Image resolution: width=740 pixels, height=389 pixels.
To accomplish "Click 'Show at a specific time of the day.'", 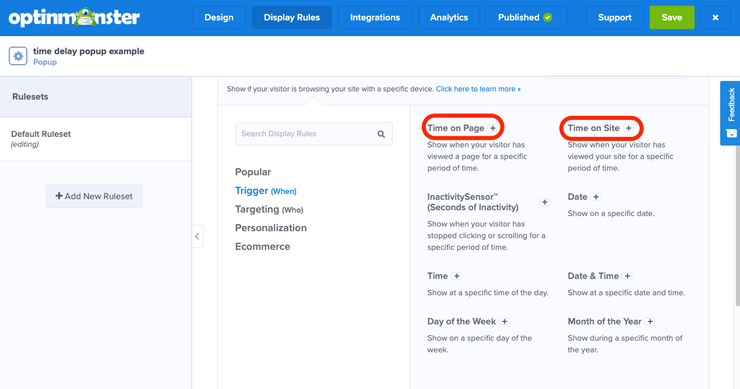I will (488, 293).
